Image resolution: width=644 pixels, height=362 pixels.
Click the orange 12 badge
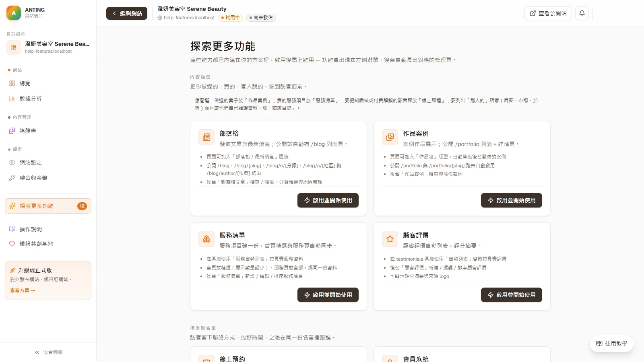tap(82, 206)
